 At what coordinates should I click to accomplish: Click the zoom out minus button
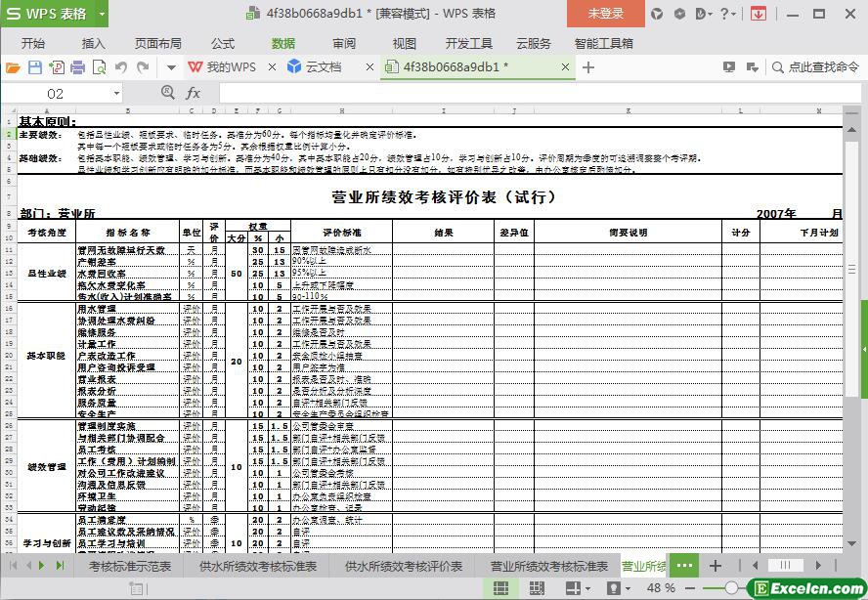click(x=690, y=588)
